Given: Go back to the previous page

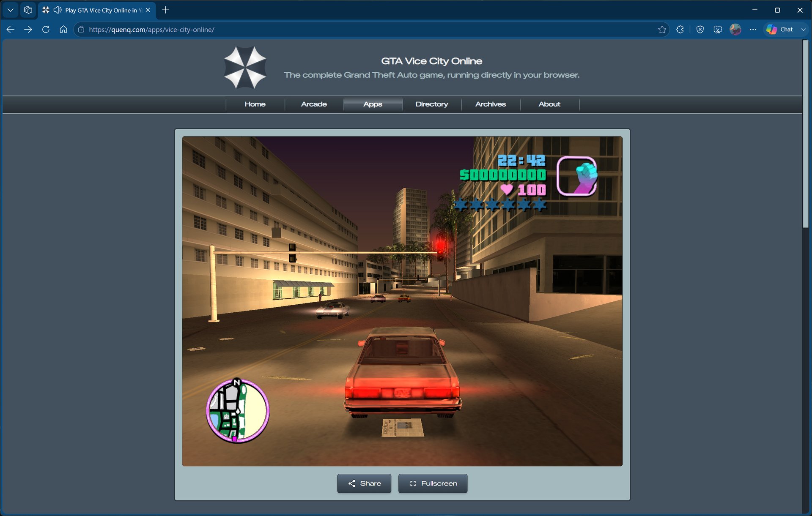Looking at the screenshot, I should (x=11, y=30).
